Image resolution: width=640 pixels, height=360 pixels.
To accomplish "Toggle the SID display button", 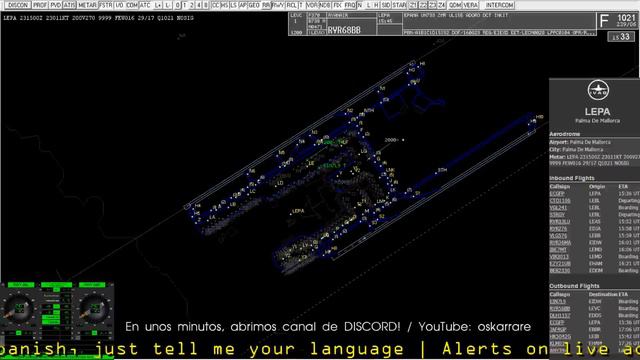I will tap(386, 5).
